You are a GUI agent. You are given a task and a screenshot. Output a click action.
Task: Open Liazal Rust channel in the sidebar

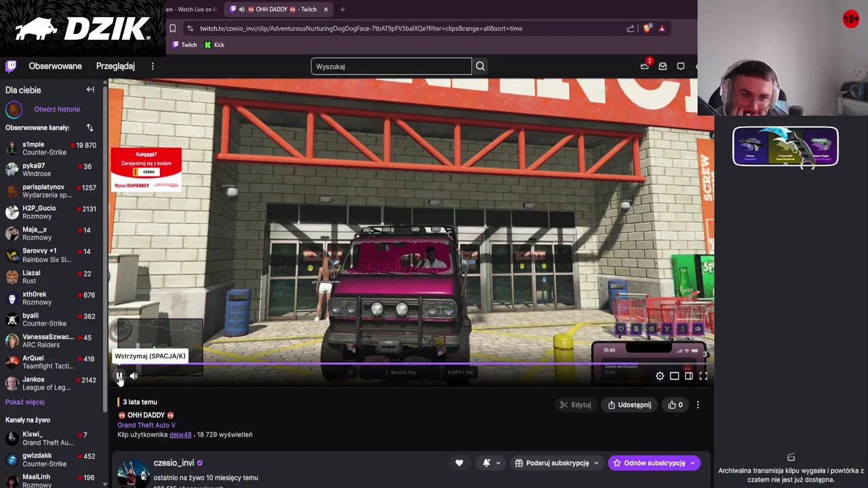[52, 277]
